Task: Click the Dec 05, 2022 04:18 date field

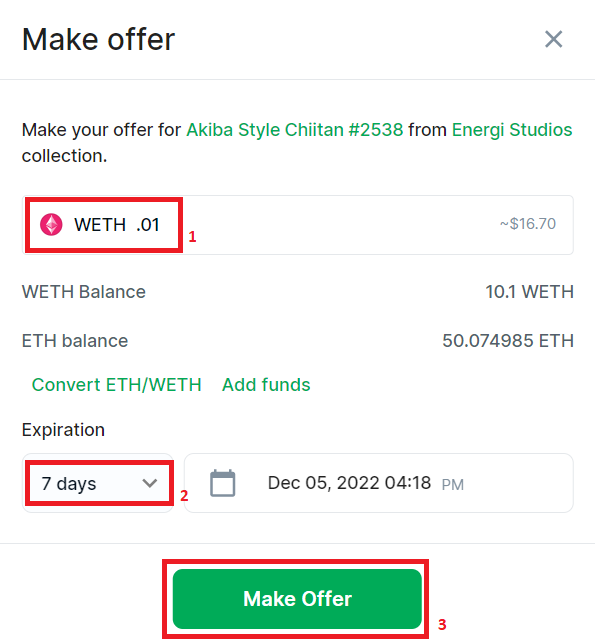Action: (x=349, y=483)
